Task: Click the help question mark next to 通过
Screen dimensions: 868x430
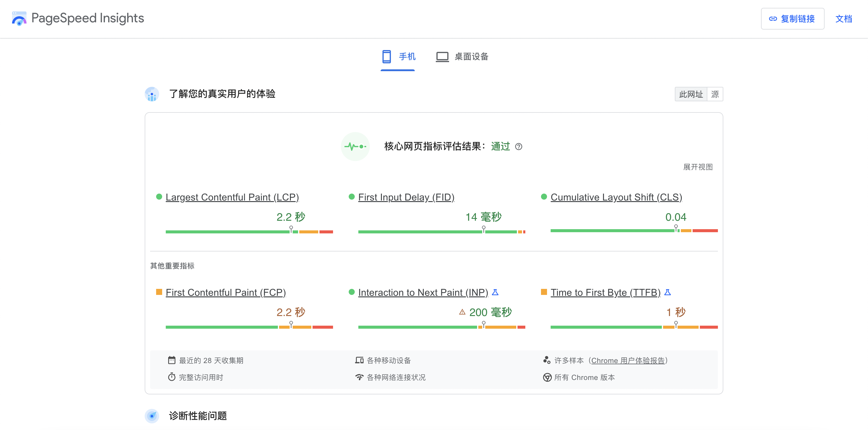Action: tap(519, 147)
